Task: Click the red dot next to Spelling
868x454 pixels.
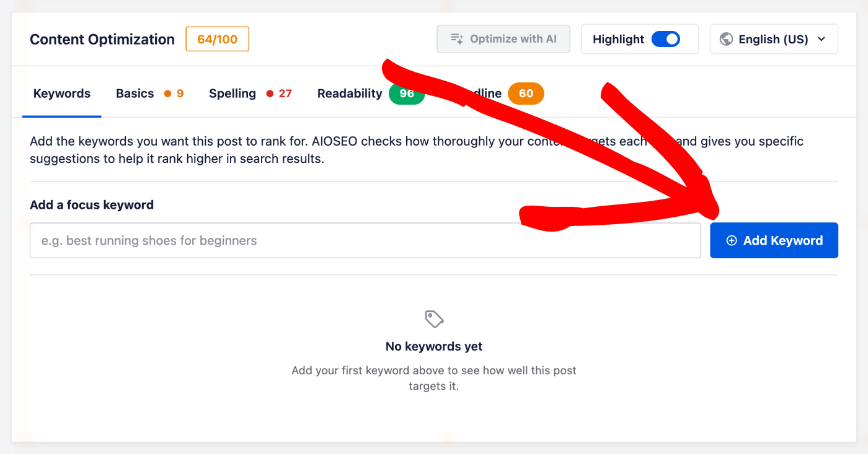Action: pyautogui.click(x=270, y=94)
